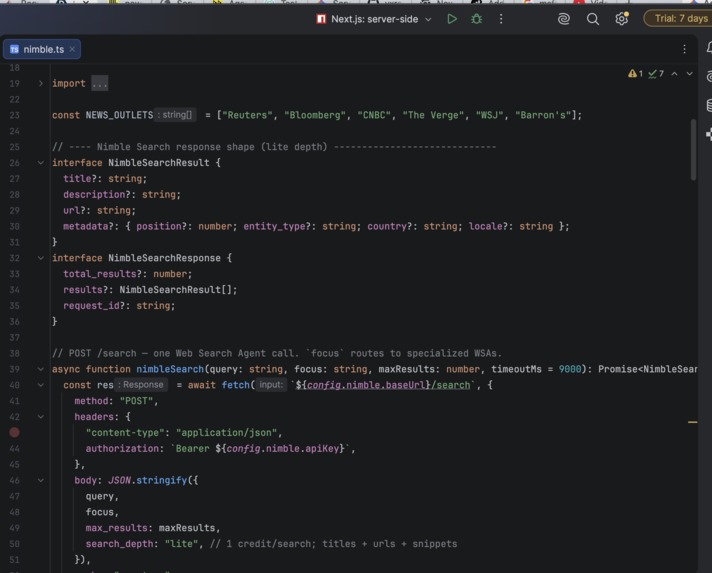The image size is (712, 573).
Task: Collapse the NimbleSearchResult interface
Action: 40,163
